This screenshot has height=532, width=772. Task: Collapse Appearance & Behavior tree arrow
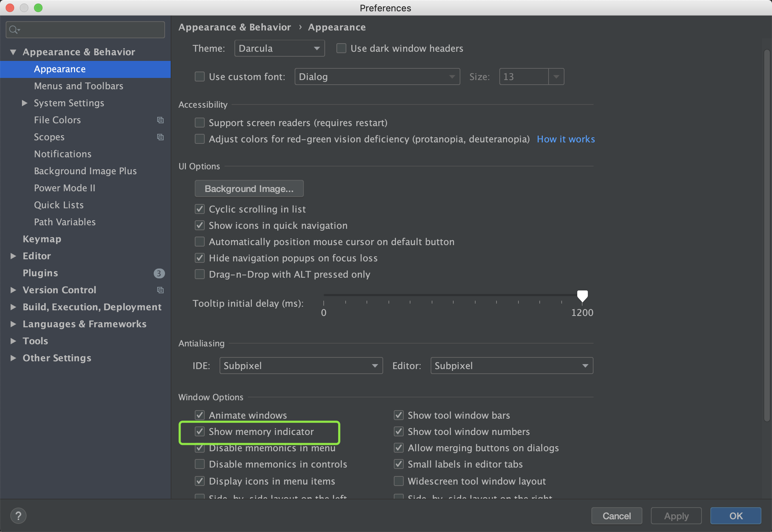point(13,52)
